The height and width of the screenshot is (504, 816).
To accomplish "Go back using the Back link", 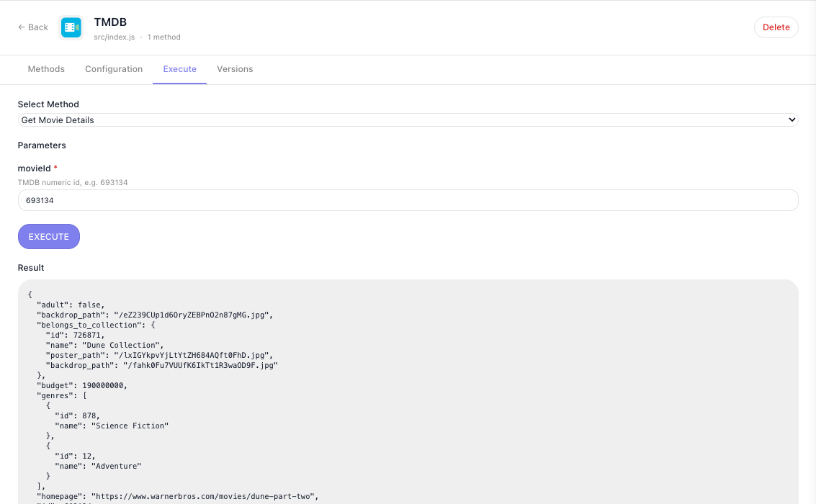I will click(x=33, y=27).
